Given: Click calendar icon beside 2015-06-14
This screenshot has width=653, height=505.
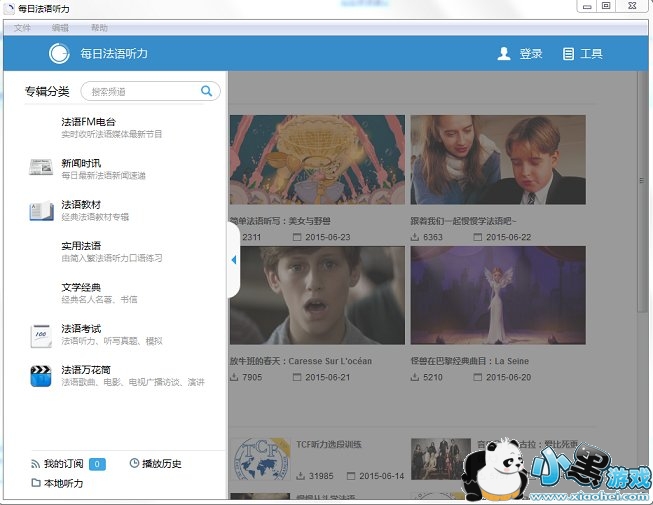Looking at the screenshot, I should click(351, 475).
